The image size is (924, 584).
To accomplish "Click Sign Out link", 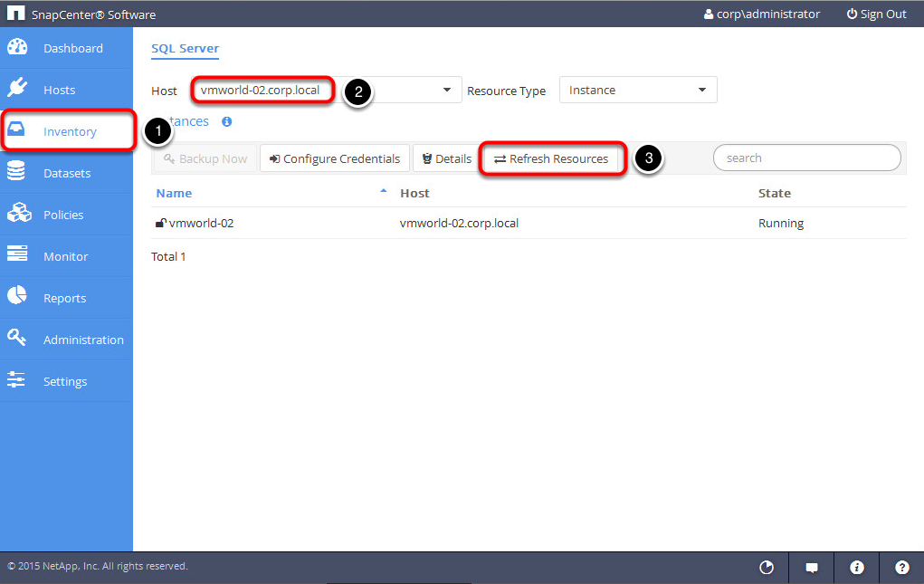I will pos(876,14).
